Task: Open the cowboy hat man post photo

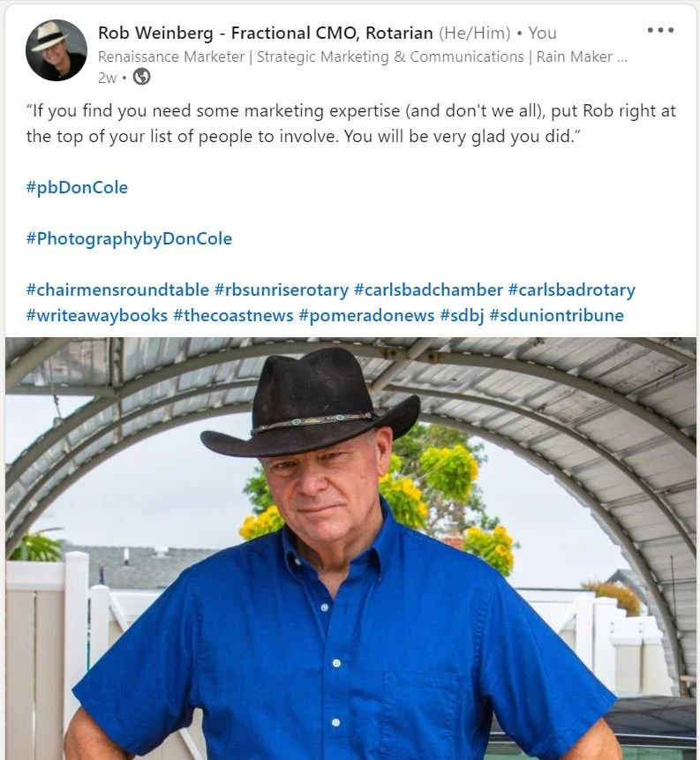Action: pyautogui.click(x=350, y=549)
